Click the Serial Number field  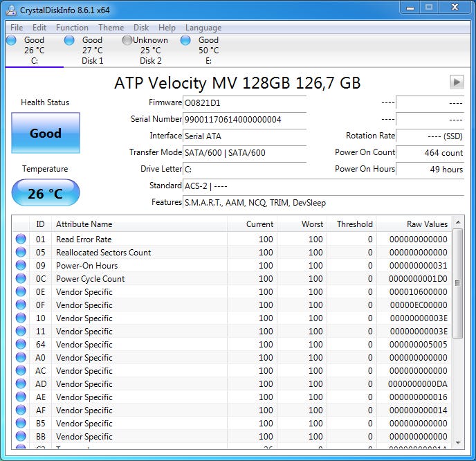click(244, 119)
